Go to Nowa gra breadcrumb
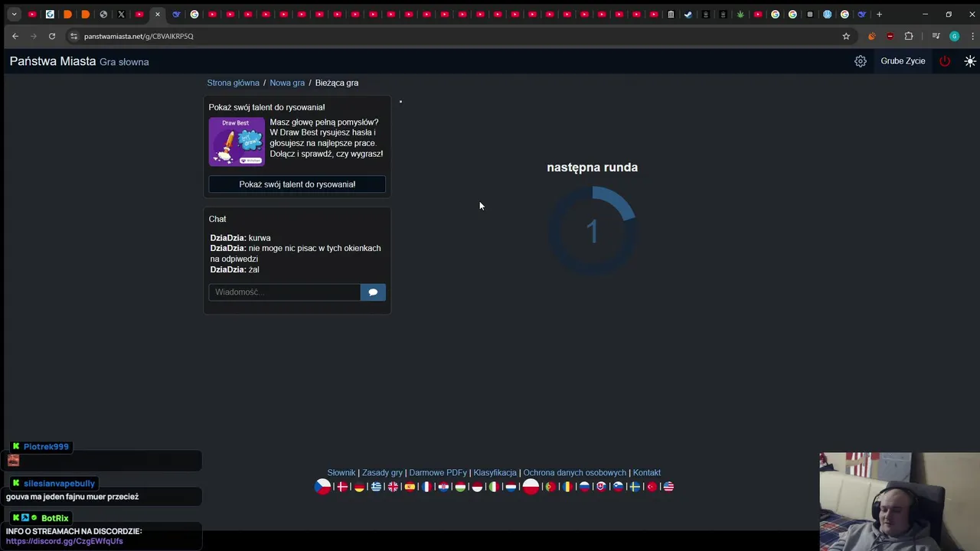The width and height of the screenshot is (980, 551). click(287, 83)
